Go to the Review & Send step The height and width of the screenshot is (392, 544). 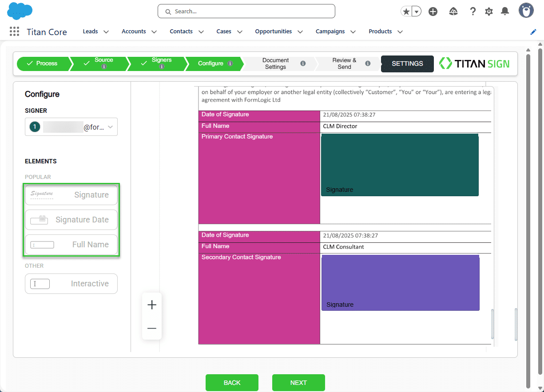tap(344, 63)
